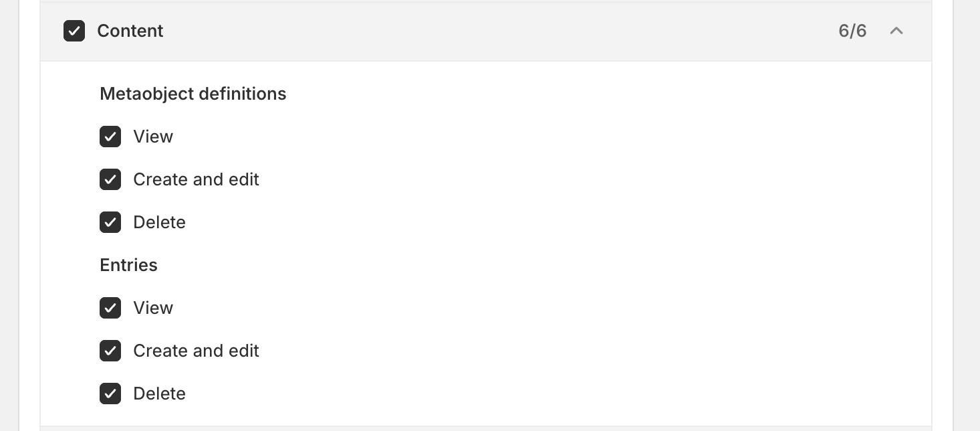Click the Metaobject definitions heading
The height and width of the screenshot is (431, 980).
coord(193,94)
